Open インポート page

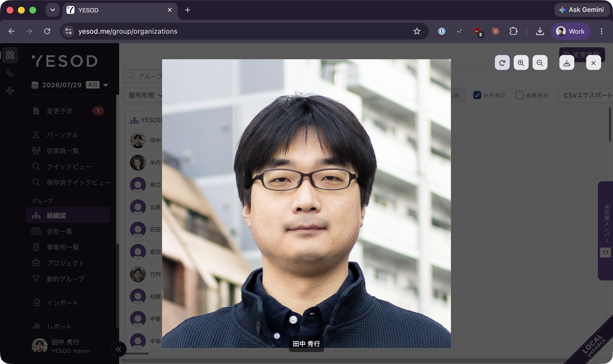68,303
